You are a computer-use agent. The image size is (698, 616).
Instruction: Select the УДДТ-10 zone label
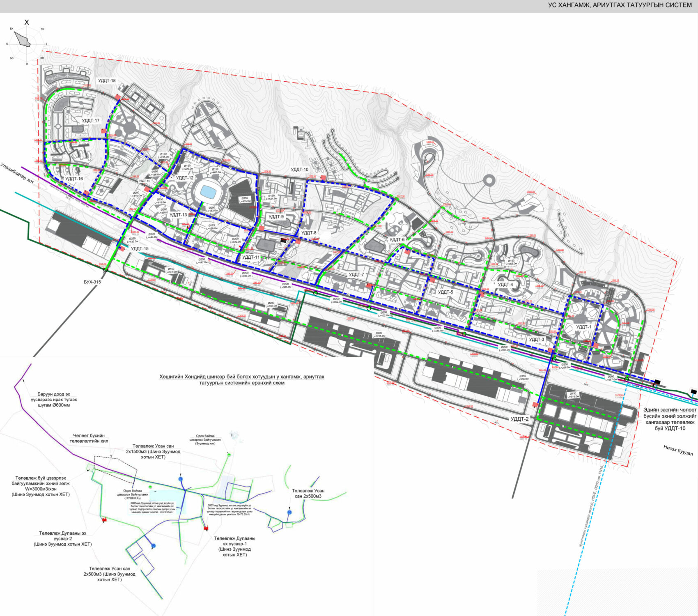point(299,169)
